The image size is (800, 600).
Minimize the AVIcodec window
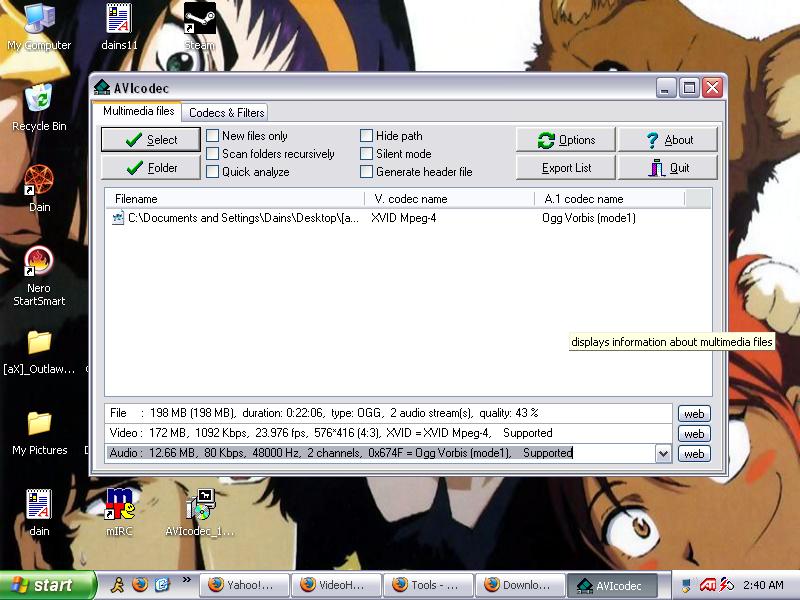click(x=665, y=88)
